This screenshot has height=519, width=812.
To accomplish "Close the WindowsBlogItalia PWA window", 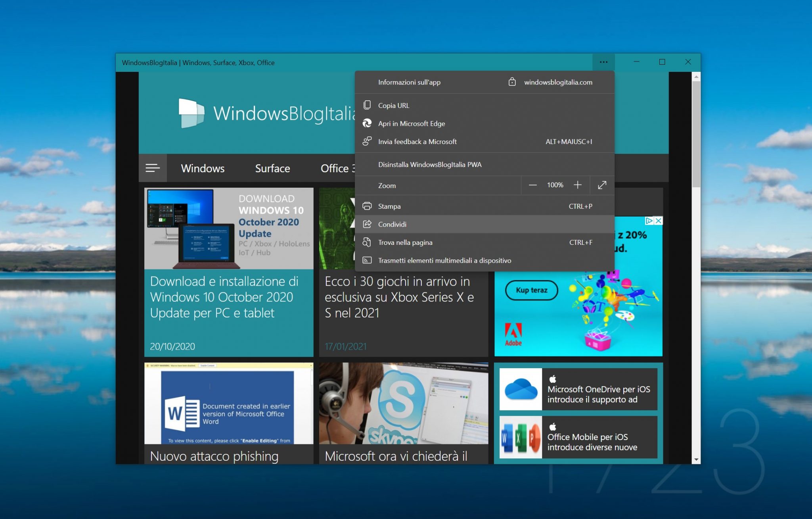I will 688,62.
